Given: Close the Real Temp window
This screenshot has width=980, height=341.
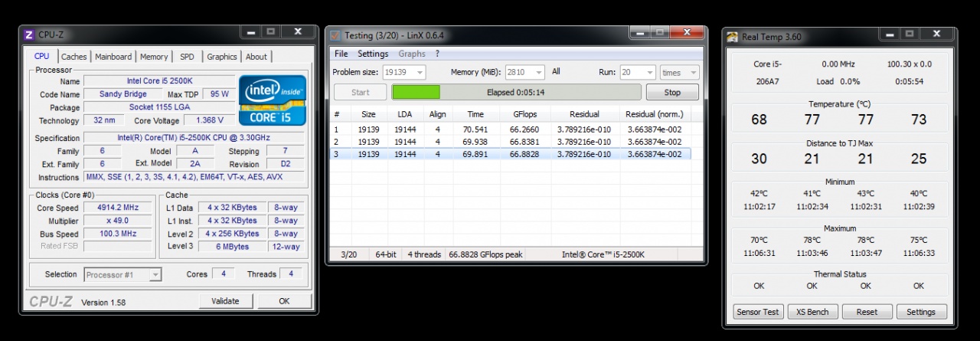Looking at the screenshot, I should click(936, 34).
